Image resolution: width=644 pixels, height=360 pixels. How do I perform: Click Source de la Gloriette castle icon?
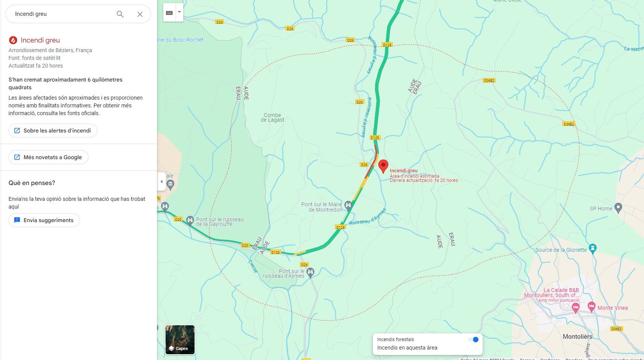point(593,248)
